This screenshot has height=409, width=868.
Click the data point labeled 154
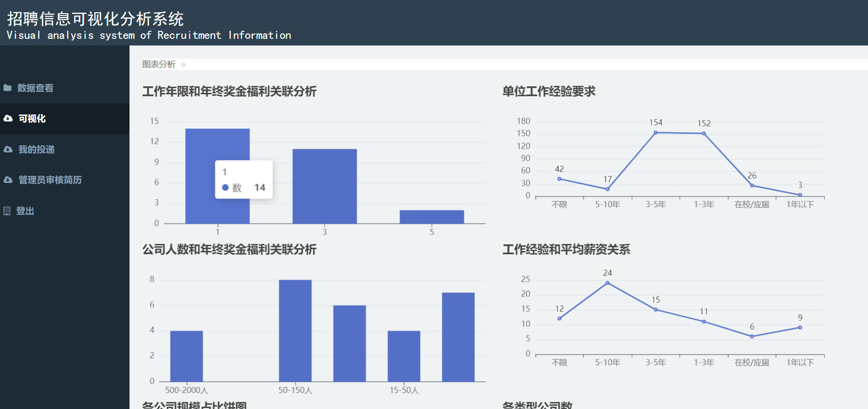655,133
